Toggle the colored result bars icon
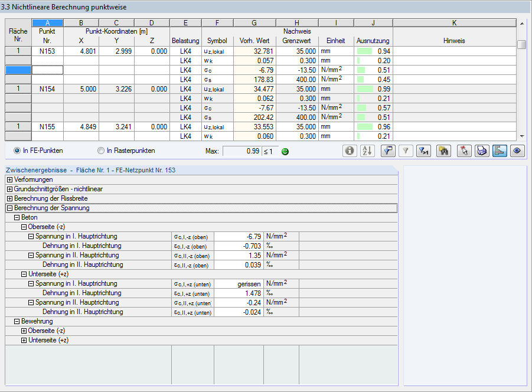The width and height of the screenshot is (532, 392). 500,151
